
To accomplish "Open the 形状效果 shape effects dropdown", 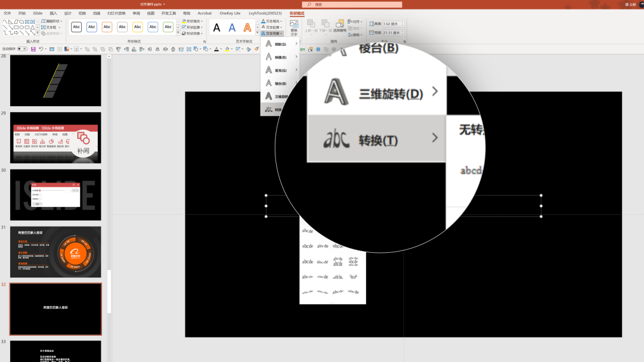I will point(192,33).
